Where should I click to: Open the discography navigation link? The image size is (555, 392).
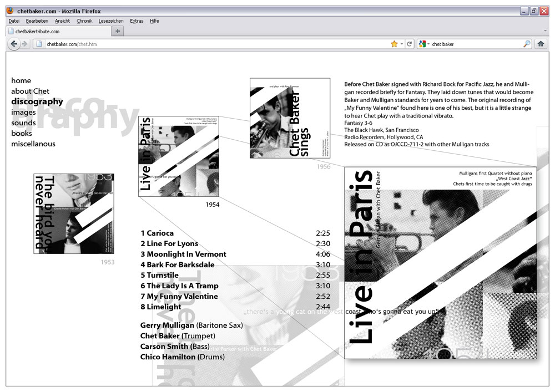pyautogui.click(x=37, y=101)
